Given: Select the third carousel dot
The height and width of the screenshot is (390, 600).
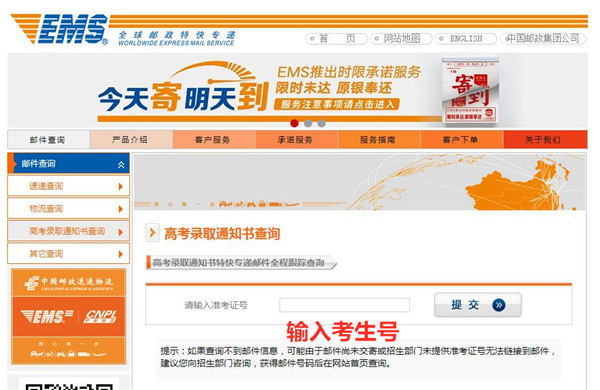Looking at the screenshot, I should click(x=322, y=123).
